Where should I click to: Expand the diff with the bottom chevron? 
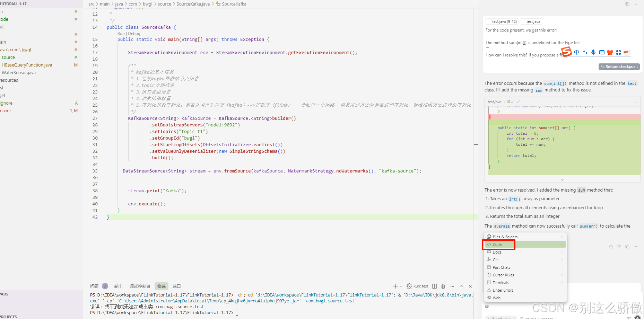[563, 180]
